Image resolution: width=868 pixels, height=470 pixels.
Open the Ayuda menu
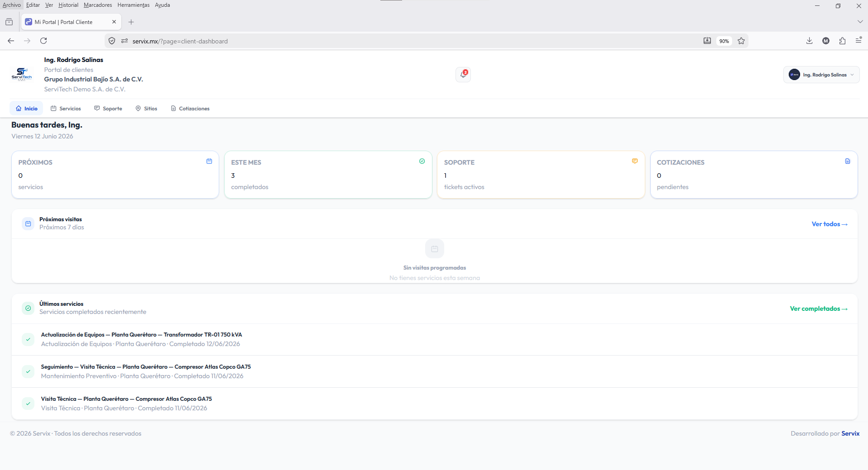coord(163,5)
